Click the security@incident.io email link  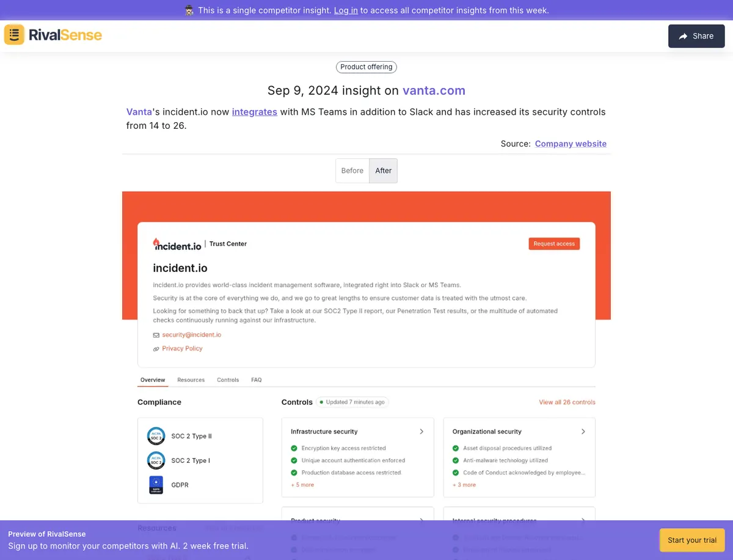(x=192, y=335)
